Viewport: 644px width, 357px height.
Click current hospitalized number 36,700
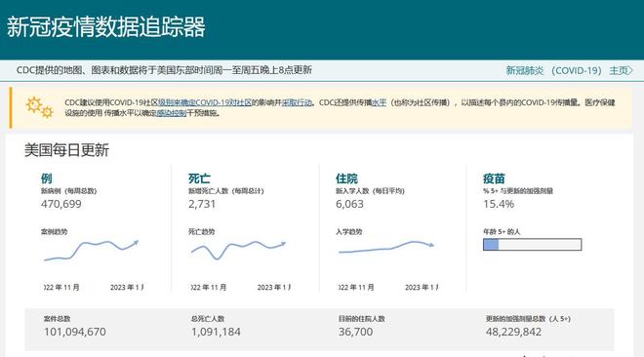click(356, 332)
